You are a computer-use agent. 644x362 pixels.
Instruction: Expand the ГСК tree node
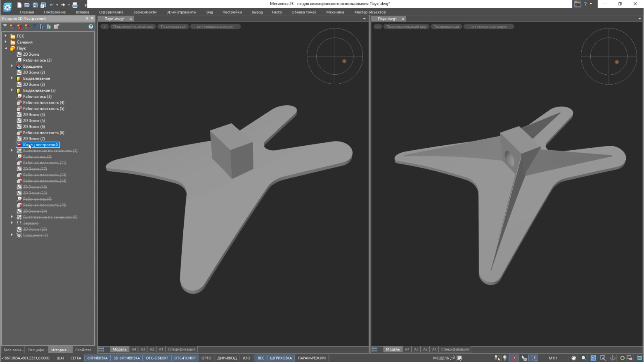click(x=6, y=36)
